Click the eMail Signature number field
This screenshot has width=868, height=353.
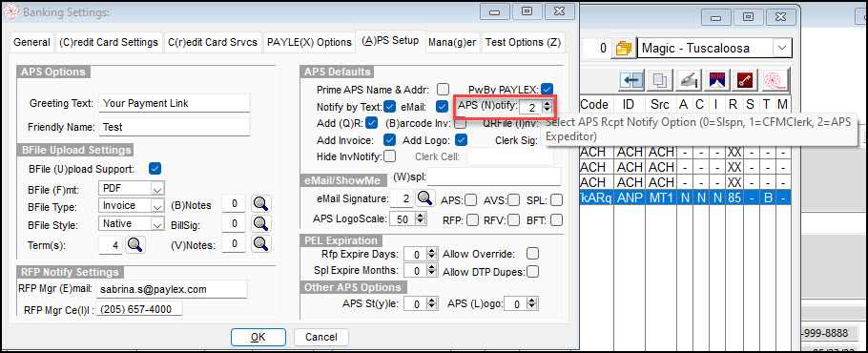[x=403, y=198]
